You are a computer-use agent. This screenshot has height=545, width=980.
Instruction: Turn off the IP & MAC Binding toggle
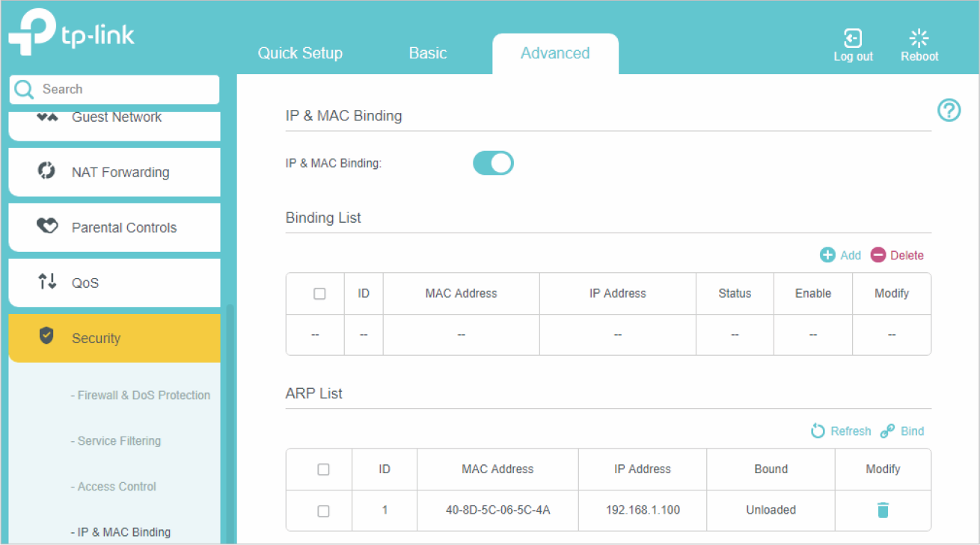pos(493,163)
